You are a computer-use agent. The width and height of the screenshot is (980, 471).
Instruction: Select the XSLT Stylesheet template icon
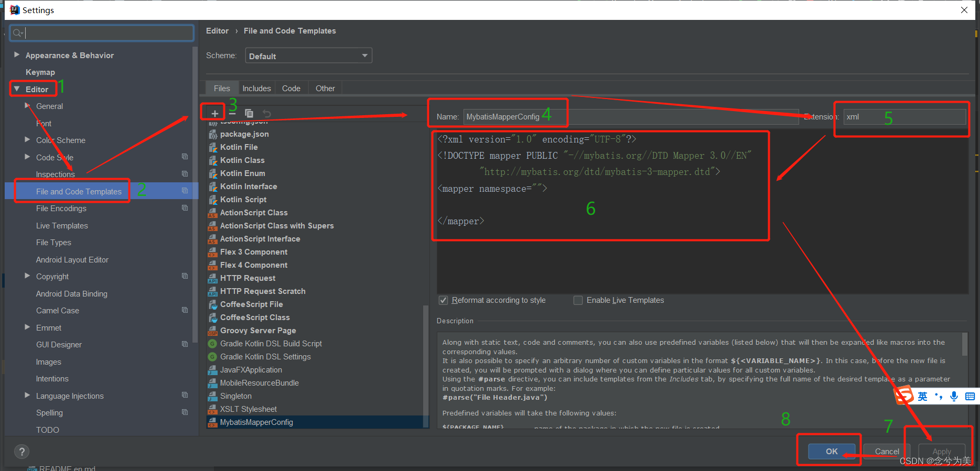[x=213, y=409]
